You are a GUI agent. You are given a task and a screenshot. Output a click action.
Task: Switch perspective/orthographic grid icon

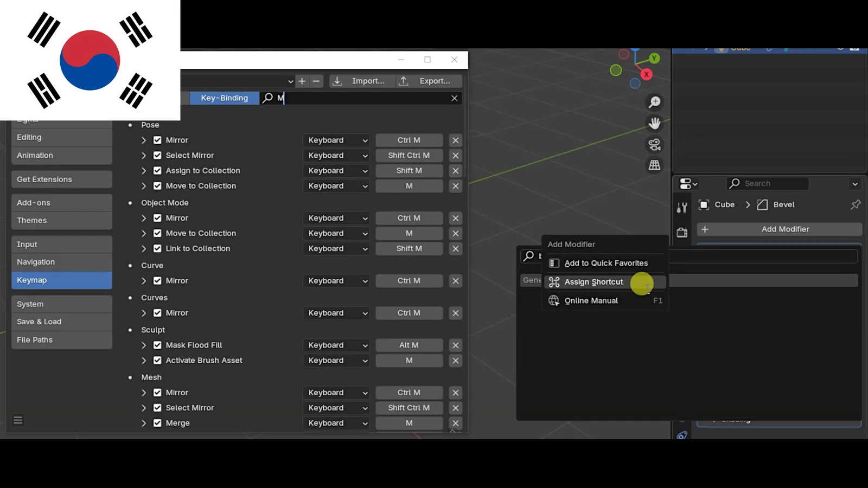click(655, 165)
